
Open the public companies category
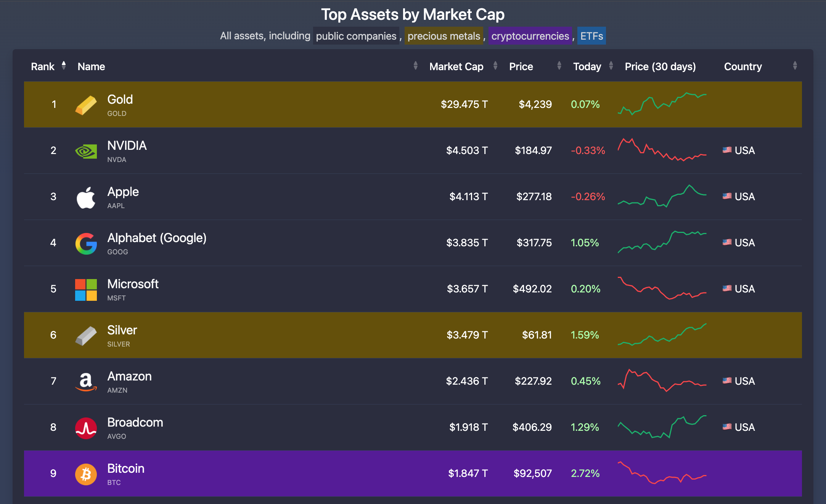356,36
